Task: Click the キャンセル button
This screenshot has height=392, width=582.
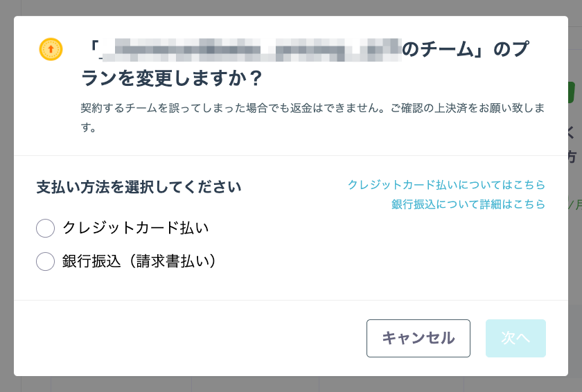Action: click(418, 338)
